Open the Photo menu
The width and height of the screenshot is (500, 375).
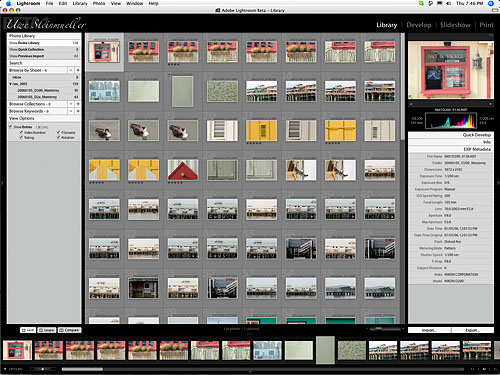click(99, 3)
